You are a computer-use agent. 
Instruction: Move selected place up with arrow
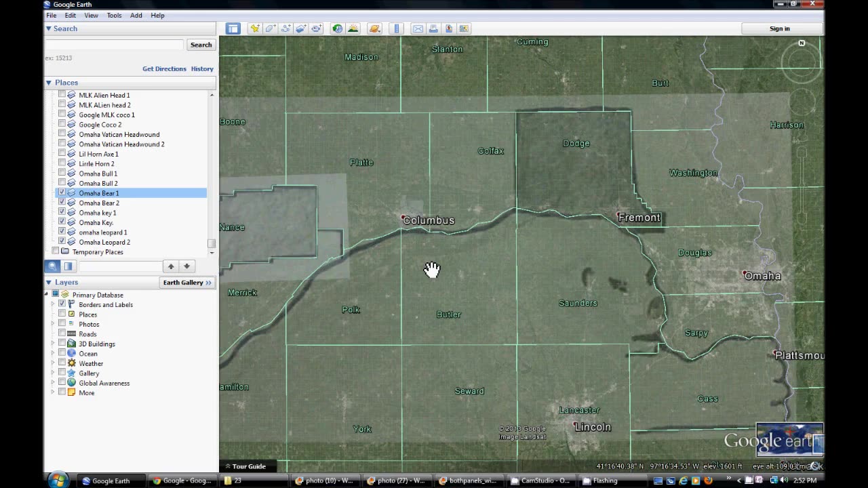click(171, 266)
